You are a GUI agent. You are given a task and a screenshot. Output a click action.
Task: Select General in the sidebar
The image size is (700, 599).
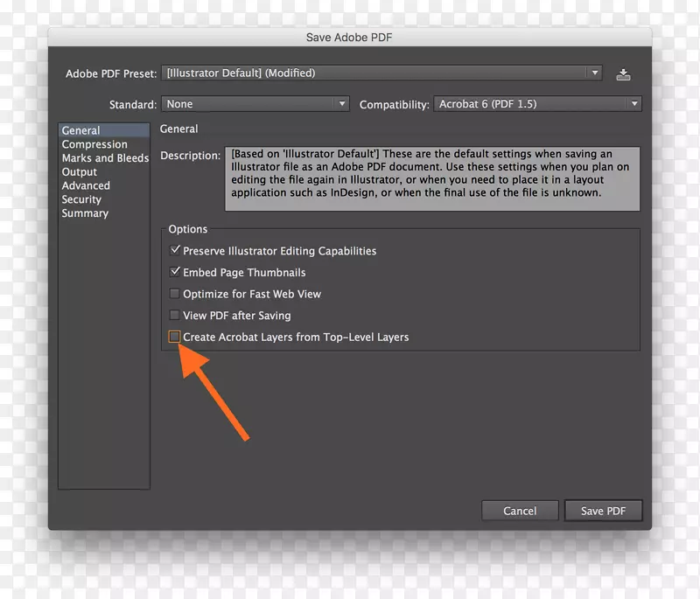pos(80,129)
